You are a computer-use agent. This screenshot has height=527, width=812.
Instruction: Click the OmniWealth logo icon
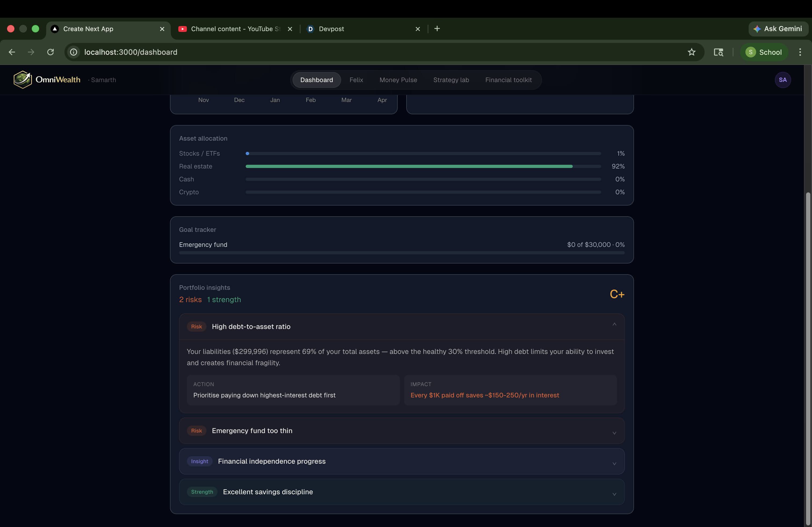23,79
